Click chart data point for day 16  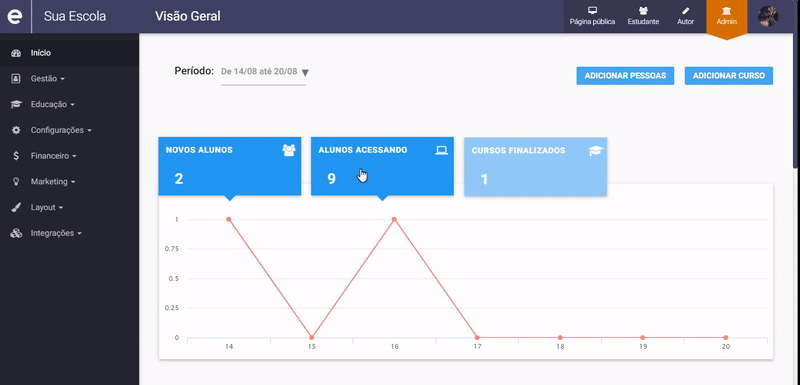(394, 219)
